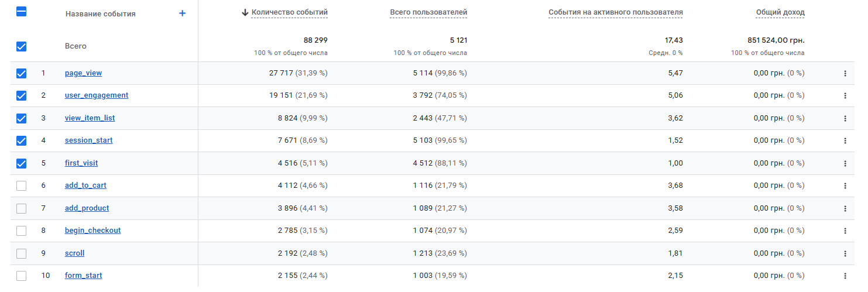Image resolution: width=868 pixels, height=292 pixels.
Task: Open the add_product event link
Action: click(x=87, y=208)
